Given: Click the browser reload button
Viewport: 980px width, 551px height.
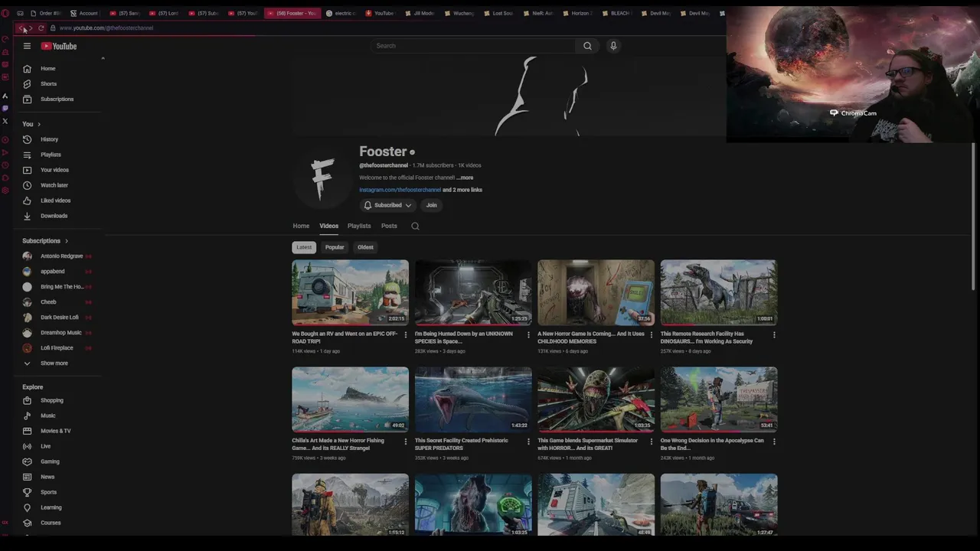Looking at the screenshot, I should coord(41,28).
